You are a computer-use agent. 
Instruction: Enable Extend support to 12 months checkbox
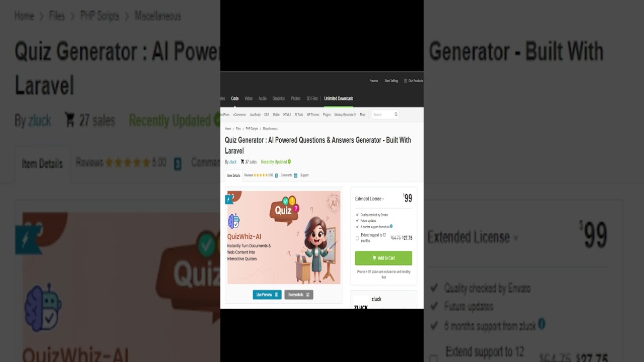click(357, 238)
